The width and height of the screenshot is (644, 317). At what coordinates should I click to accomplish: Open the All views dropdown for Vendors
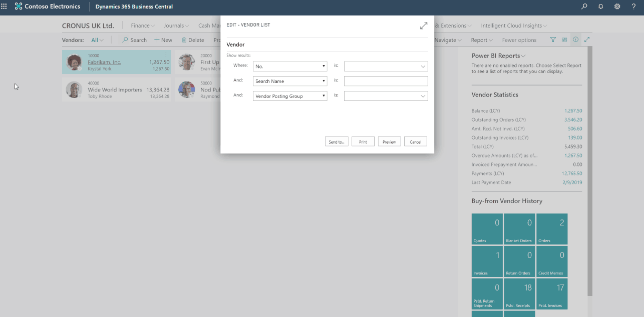click(98, 40)
